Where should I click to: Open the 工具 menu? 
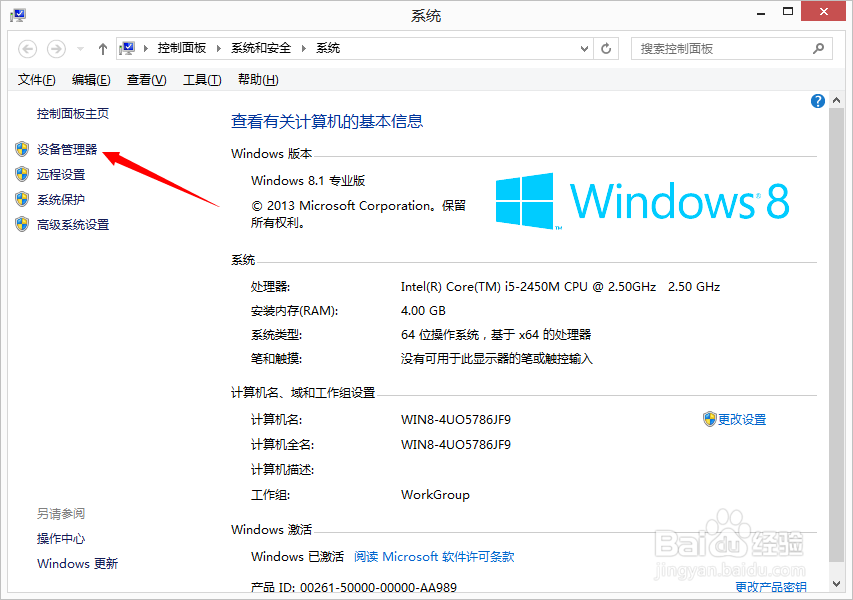(199, 79)
